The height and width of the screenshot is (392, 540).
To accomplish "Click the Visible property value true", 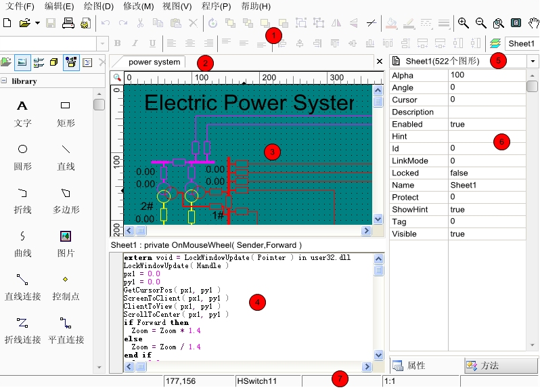I will [487, 234].
